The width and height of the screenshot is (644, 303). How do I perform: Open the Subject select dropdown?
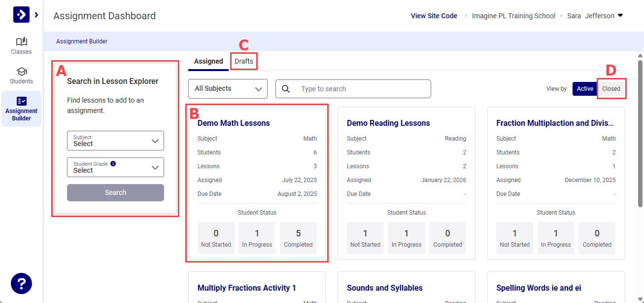(x=115, y=141)
